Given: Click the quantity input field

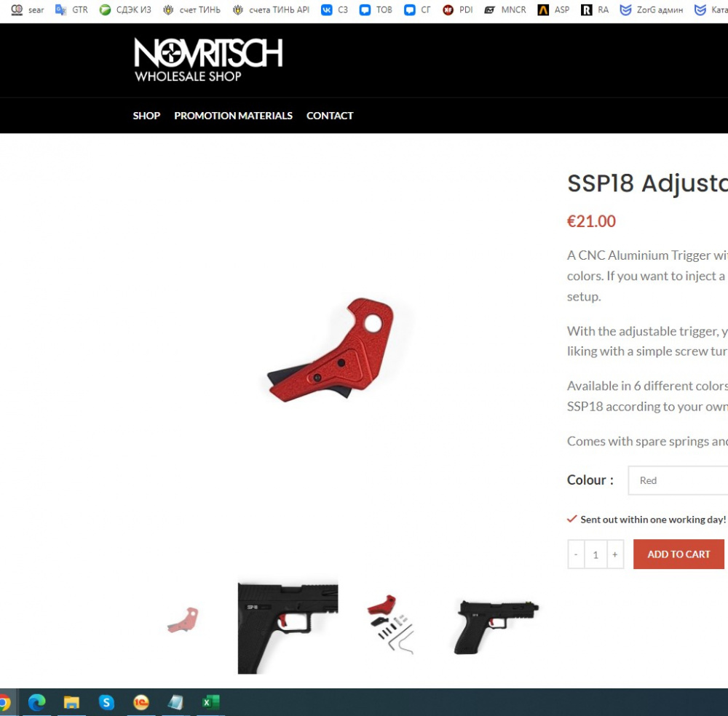Looking at the screenshot, I should (x=596, y=554).
